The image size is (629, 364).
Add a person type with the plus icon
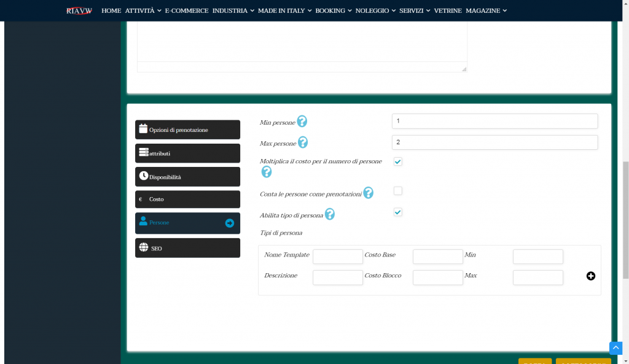[x=591, y=276]
